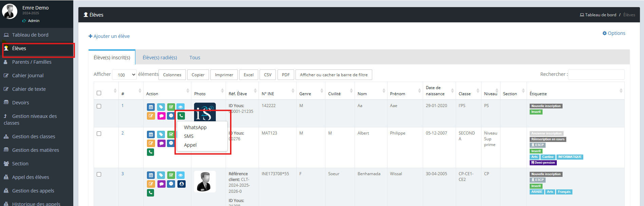Toggle the select-all checkbox in table header
Viewport: 644px width, 206px height.
(99, 93)
